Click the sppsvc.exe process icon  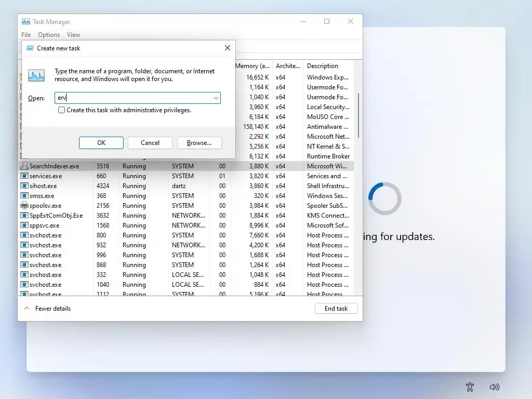coord(24,225)
